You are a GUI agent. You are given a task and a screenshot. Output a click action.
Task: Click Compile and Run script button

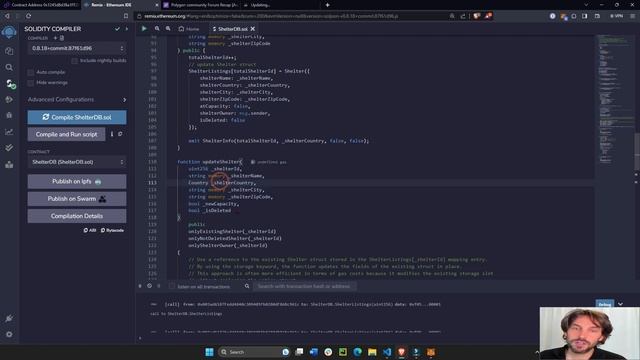67,134
